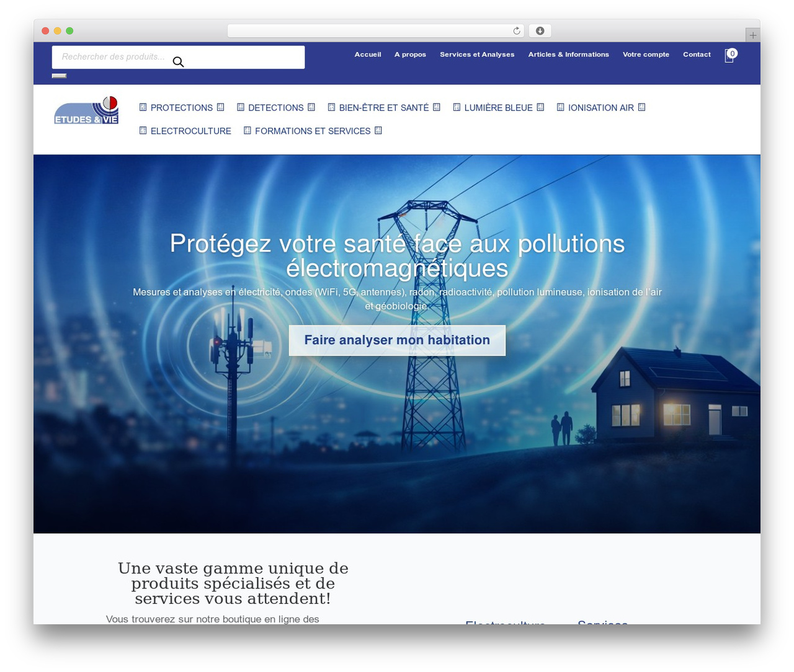
Task: Open a new tab with the plus icon
Action: (752, 35)
